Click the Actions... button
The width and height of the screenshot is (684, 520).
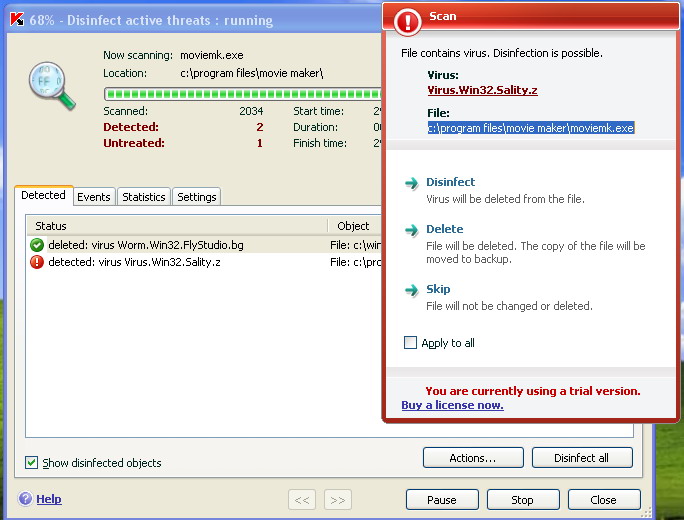(x=473, y=458)
